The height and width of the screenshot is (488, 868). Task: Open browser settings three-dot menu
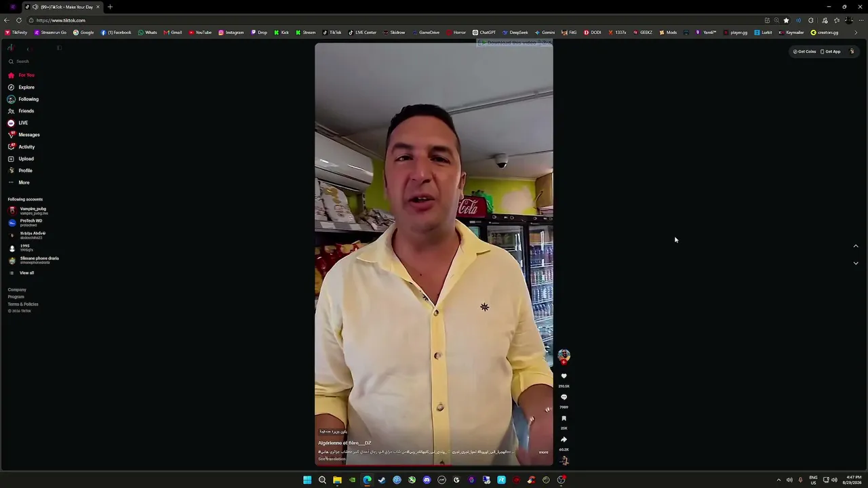(x=860, y=20)
